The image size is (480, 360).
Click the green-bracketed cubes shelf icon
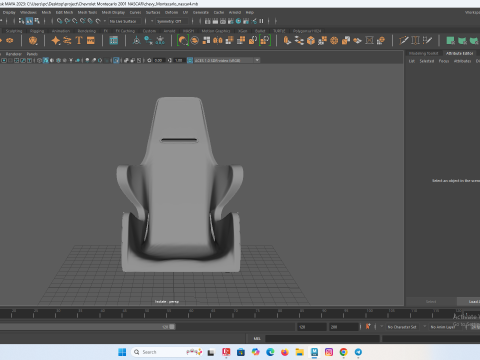265,41
